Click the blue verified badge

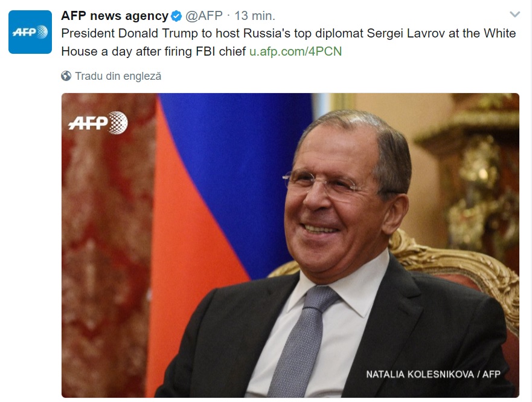pos(176,16)
